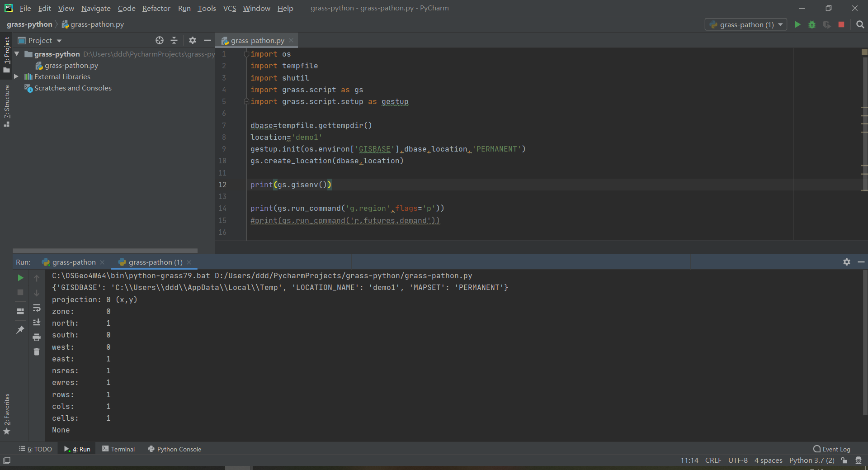The image size is (868, 470).
Task: Toggle scroll to end of output
Action: point(37,323)
